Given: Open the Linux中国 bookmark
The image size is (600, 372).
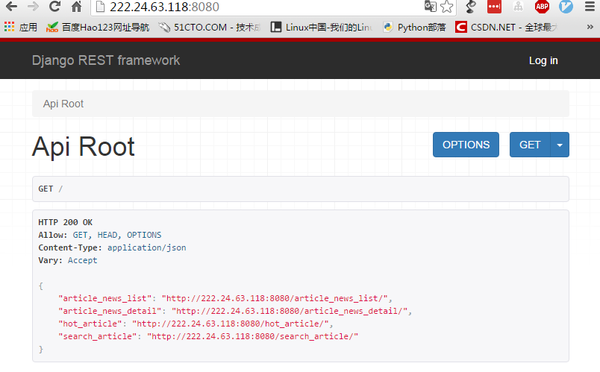Looking at the screenshot, I should pyautogui.click(x=321, y=27).
